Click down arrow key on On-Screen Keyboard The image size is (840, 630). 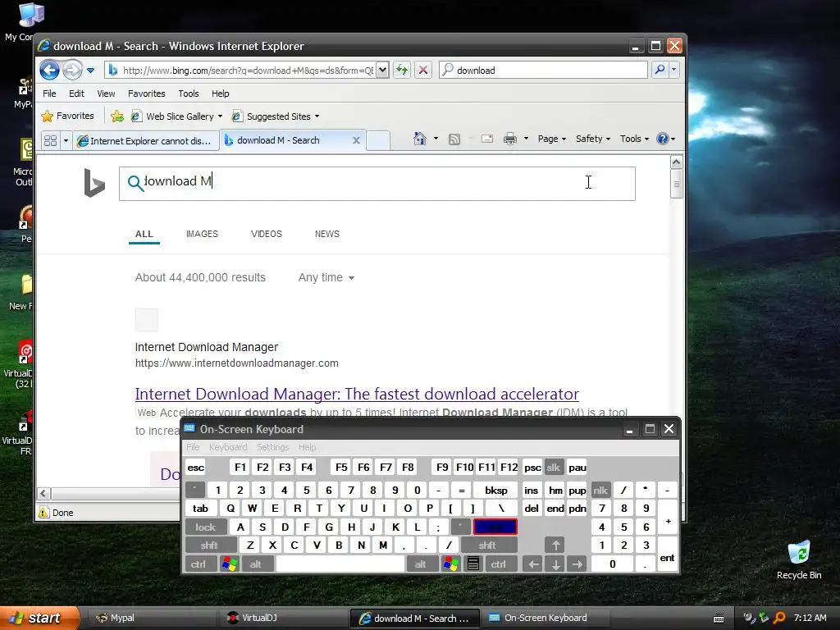(555, 564)
